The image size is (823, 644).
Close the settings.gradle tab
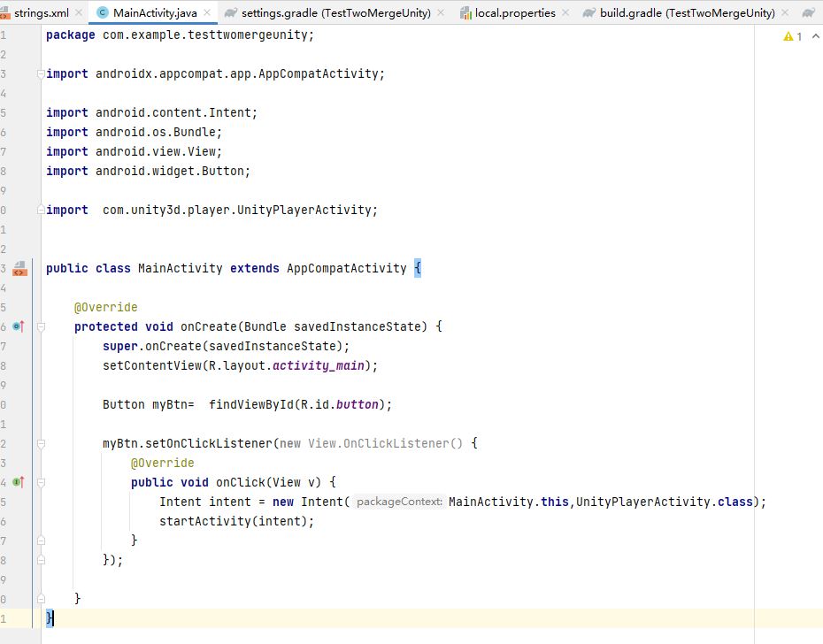tap(442, 13)
